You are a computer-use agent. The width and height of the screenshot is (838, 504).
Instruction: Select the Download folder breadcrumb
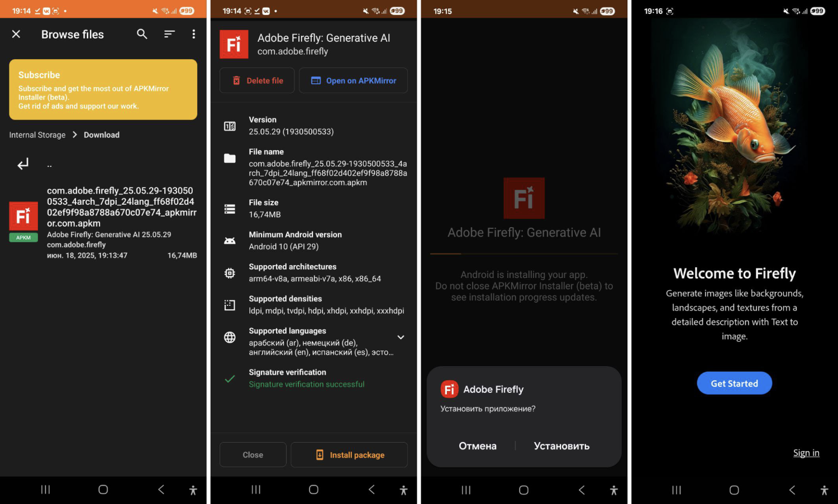click(x=102, y=135)
